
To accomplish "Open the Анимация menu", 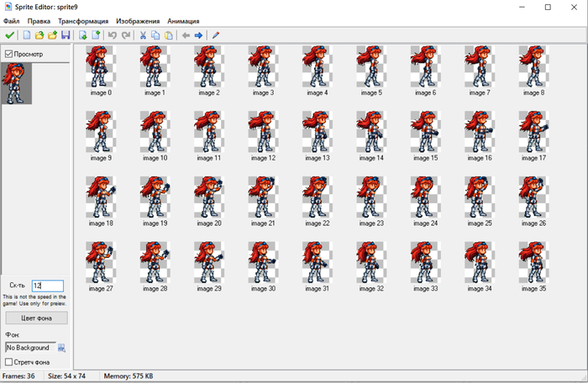I will tap(184, 20).
